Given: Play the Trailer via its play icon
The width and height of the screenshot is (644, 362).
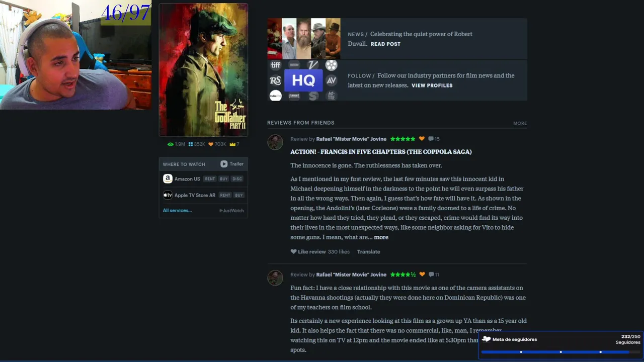Looking at the screenshot, I should click(224, 164).
